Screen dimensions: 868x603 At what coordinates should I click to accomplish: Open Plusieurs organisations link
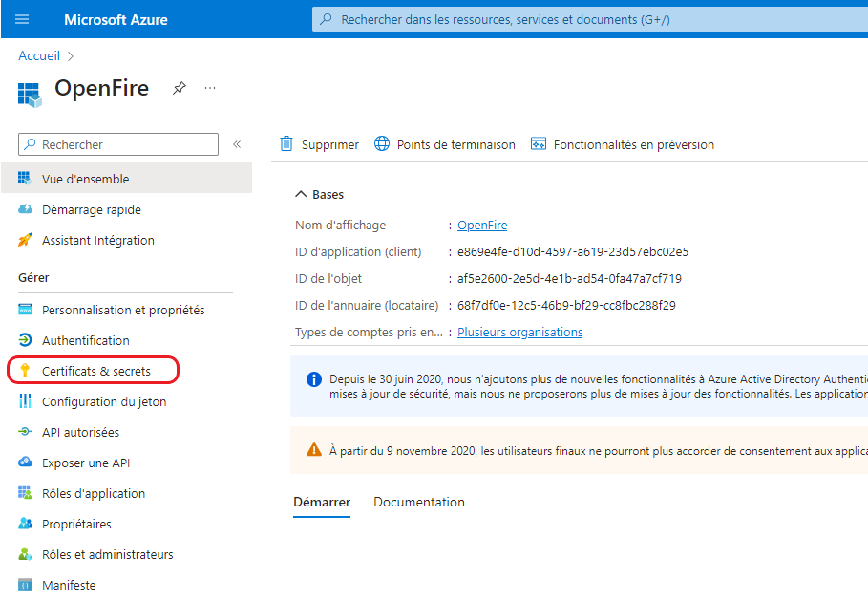coord(519,332)
